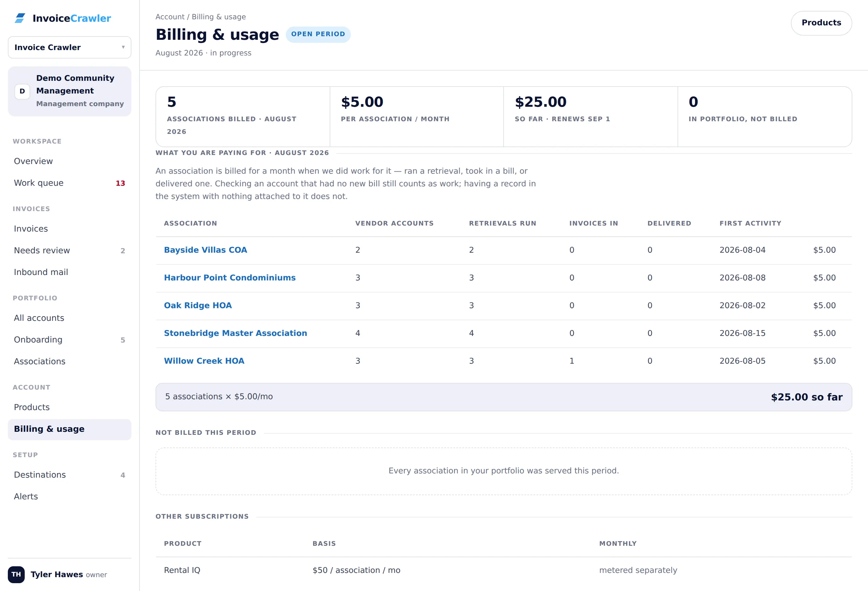Open the Oak Ridge HOA link

click(x=198, y=305)
